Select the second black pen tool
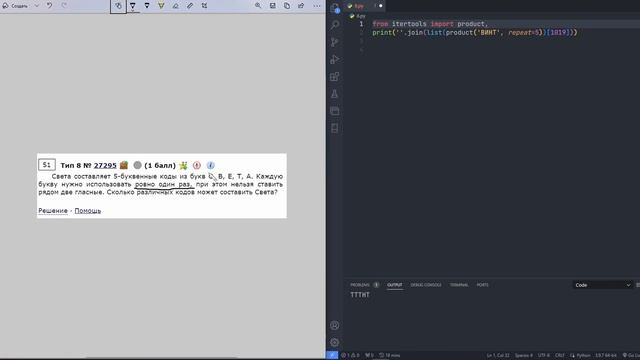Viewport: 640px width, 360px height. coord(147,6)
